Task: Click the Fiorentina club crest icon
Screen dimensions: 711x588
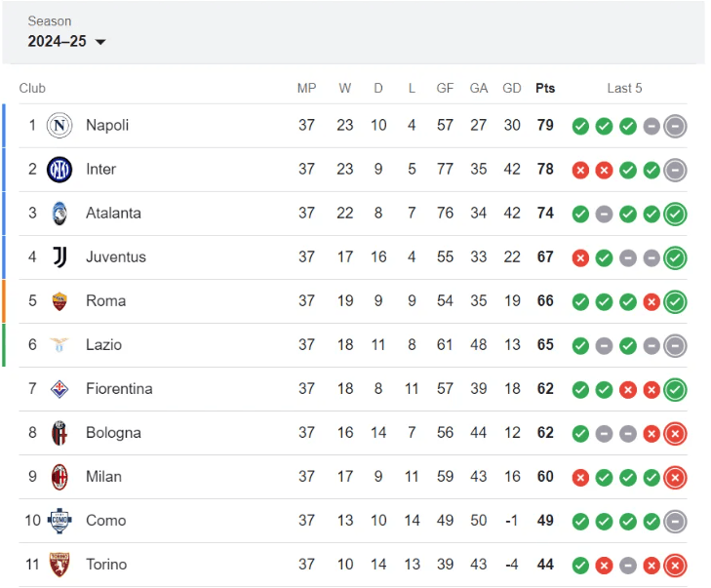Action: [60, 388]
